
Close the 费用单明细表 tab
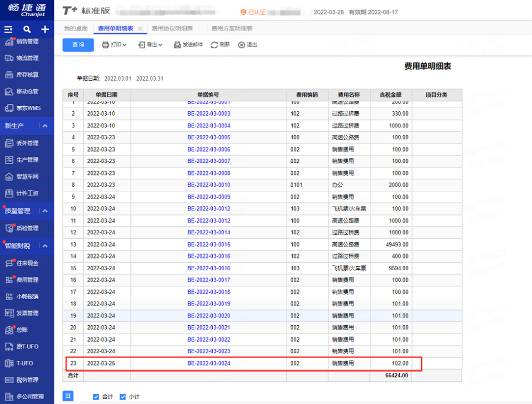coord(140,29)
